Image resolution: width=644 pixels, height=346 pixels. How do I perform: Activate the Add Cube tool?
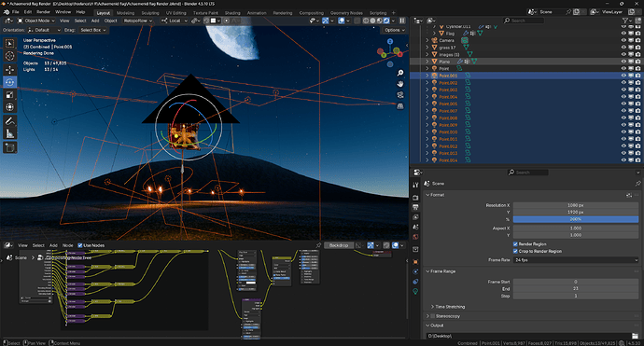click(10, 147)
